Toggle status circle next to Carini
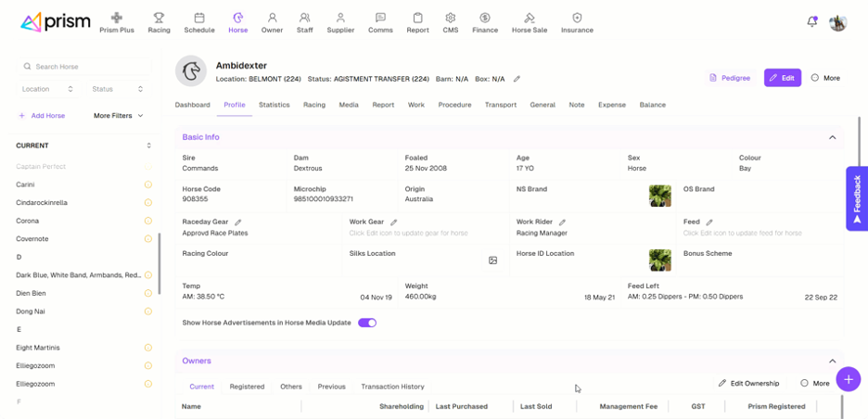 click(x=147, y=184)
